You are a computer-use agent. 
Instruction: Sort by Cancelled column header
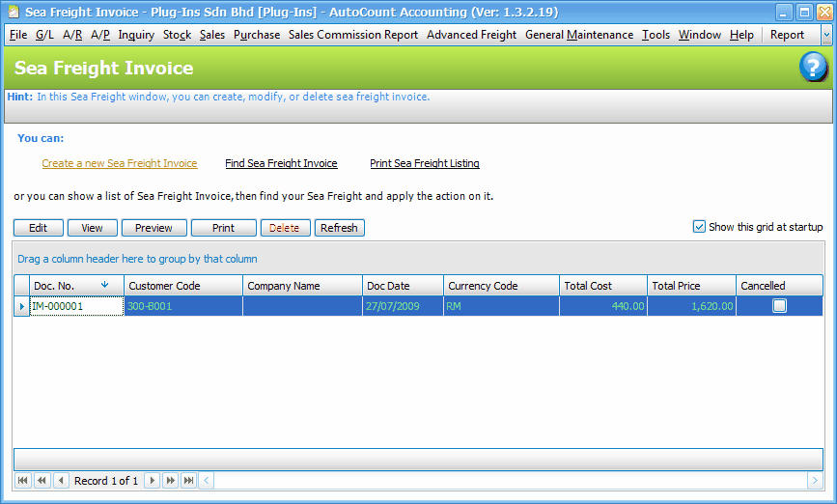pos(779,286)
